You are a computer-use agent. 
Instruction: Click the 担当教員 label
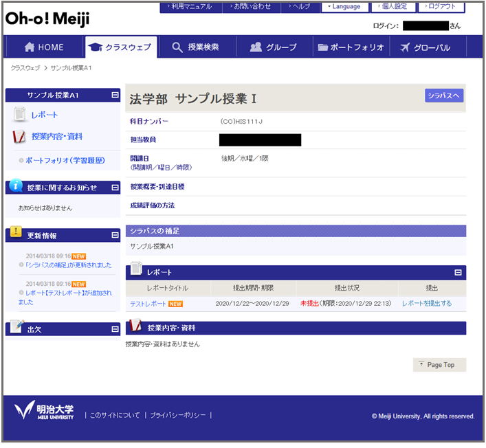click(143, 139)
